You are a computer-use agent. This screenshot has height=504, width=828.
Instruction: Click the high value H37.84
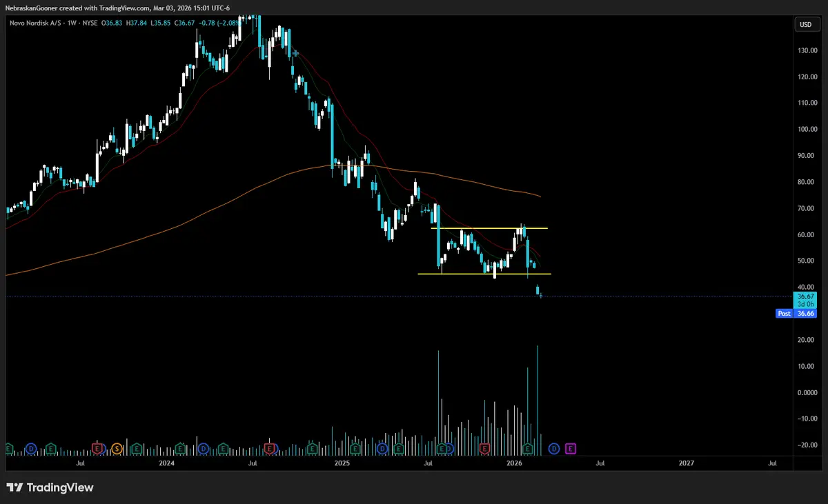(138, 24)
